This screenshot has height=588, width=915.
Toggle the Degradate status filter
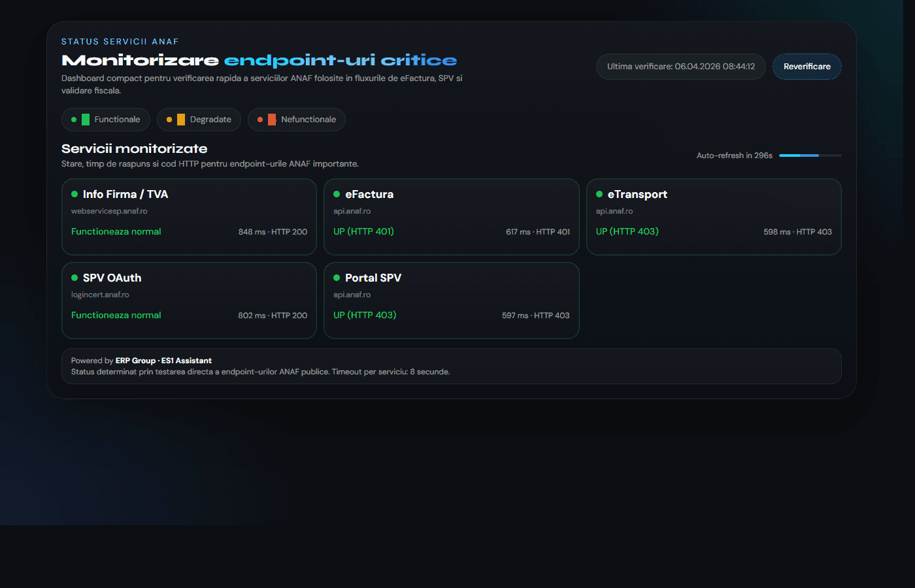199,119
